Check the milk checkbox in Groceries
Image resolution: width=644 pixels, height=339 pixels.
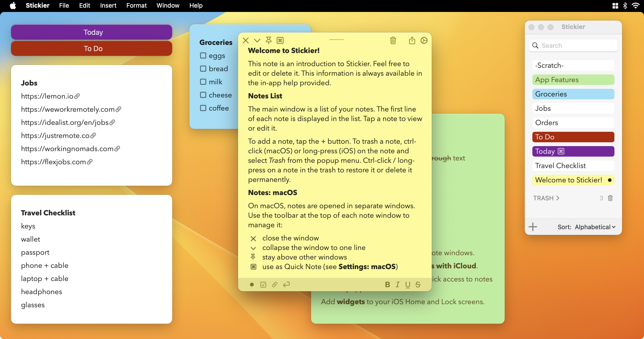[203, 82]
